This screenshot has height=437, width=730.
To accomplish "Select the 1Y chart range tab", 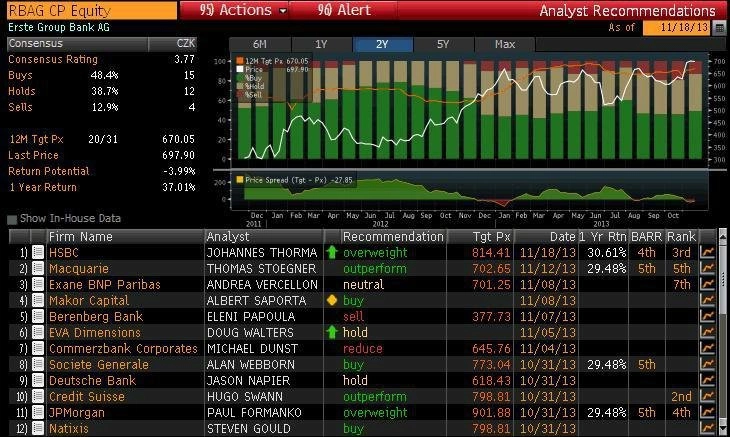I will pyautogui.click(x=321, y=44).
